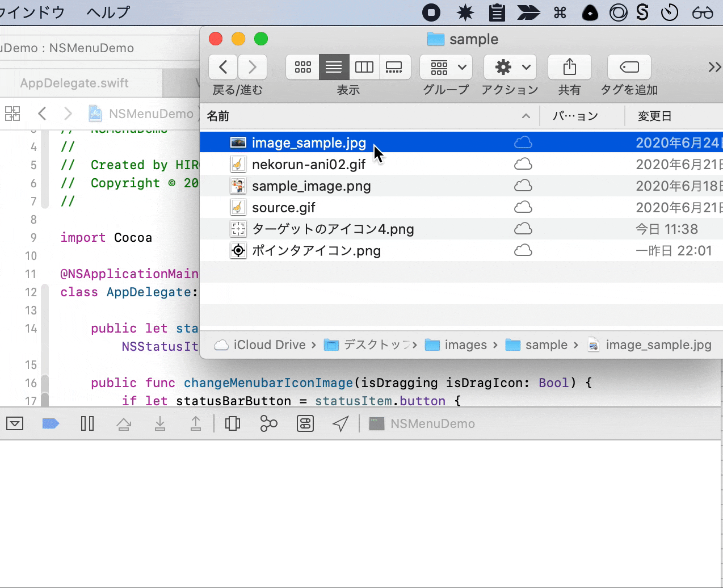Open Debug Memory Graph in Xcode
The height and width of the screenshot is (588, 723).
[269, 423]
